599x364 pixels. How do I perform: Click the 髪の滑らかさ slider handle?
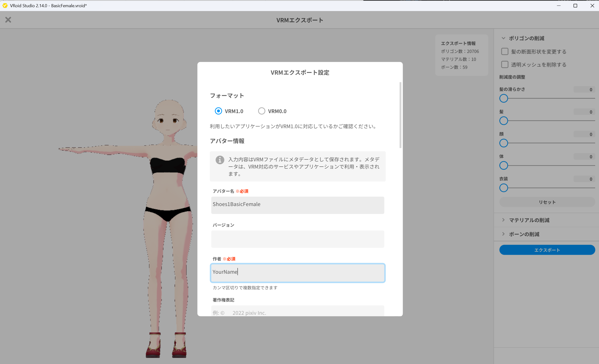tap(503, 98)
